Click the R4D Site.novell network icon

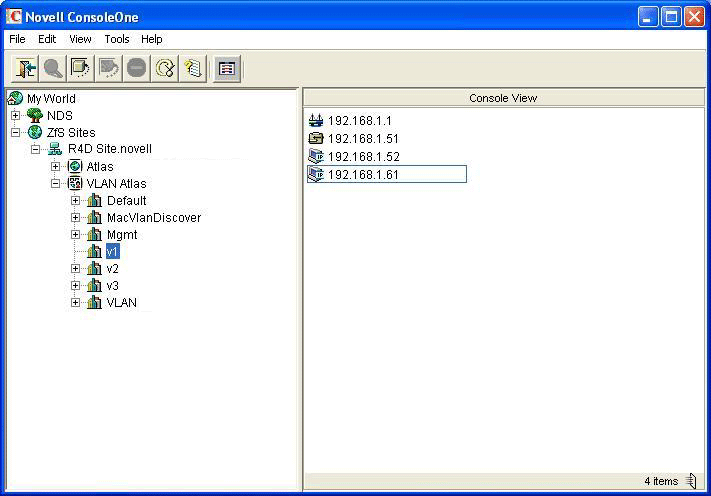pos(55,149)
